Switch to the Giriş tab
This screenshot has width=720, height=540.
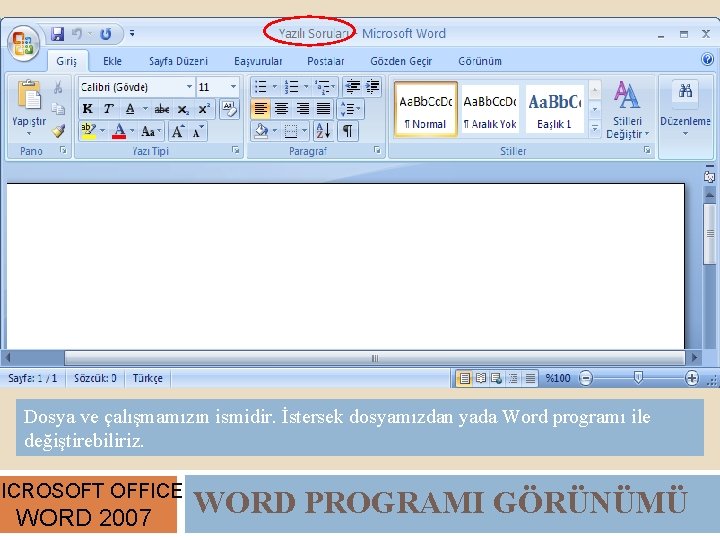pyautogui.click(x=67, y=61)
